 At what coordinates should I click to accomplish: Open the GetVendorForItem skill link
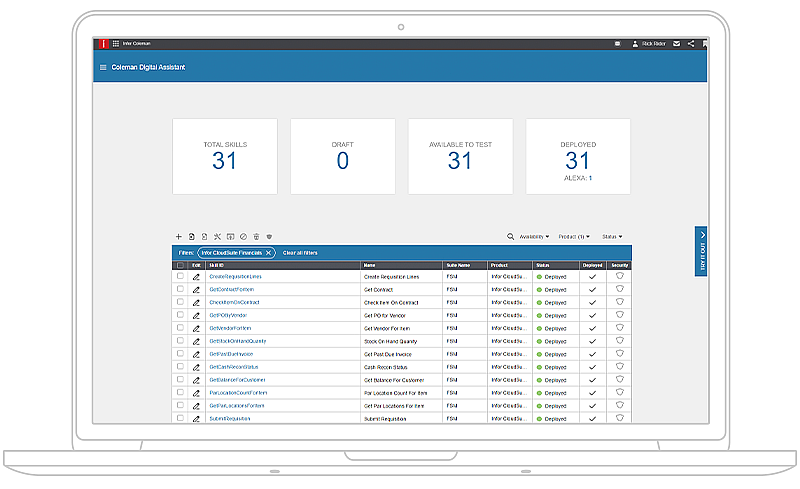[x=230, y=328]
